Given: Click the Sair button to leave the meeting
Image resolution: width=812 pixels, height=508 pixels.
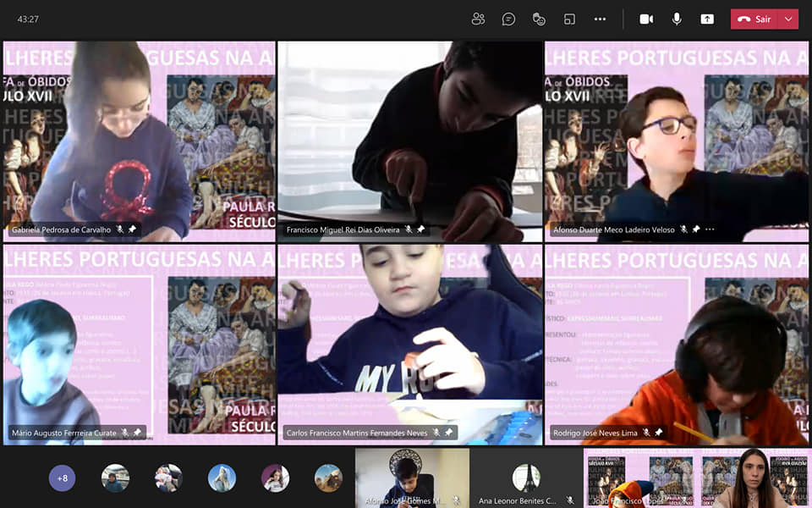Looking at the screenshot, I should [754, 19].
